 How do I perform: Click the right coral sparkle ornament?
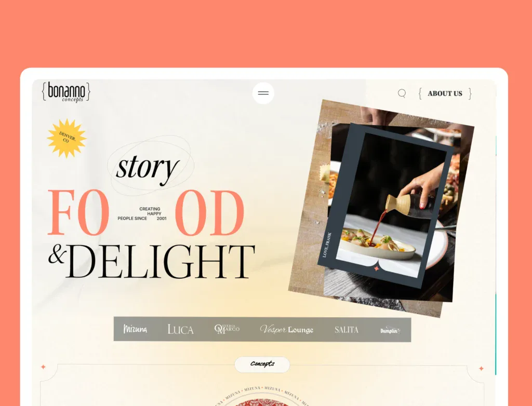(481, 368)
